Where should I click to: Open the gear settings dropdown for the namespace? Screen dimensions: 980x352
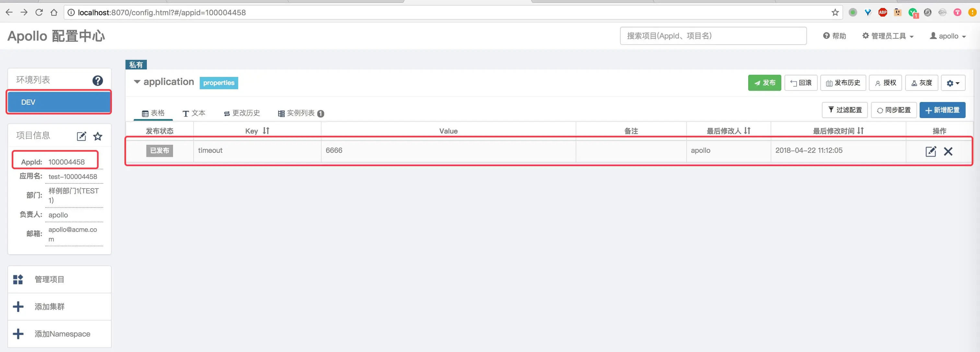[x=952, y=83]
